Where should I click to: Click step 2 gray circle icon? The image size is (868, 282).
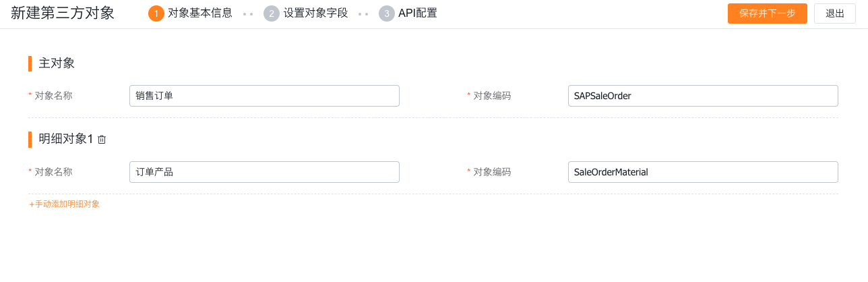[272, 13]
